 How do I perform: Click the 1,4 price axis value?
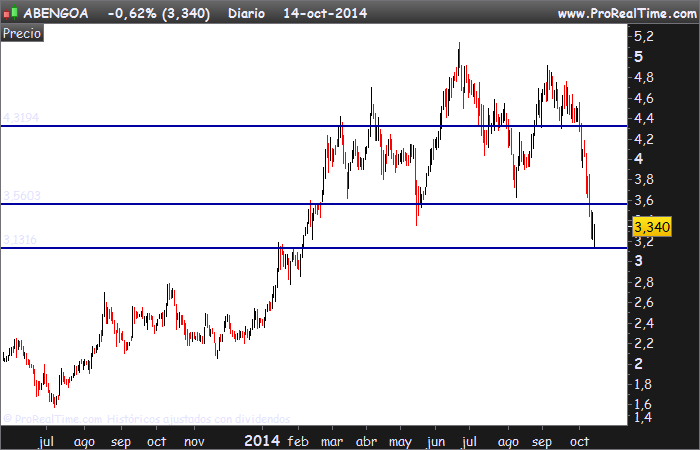(x=644, y=417)
